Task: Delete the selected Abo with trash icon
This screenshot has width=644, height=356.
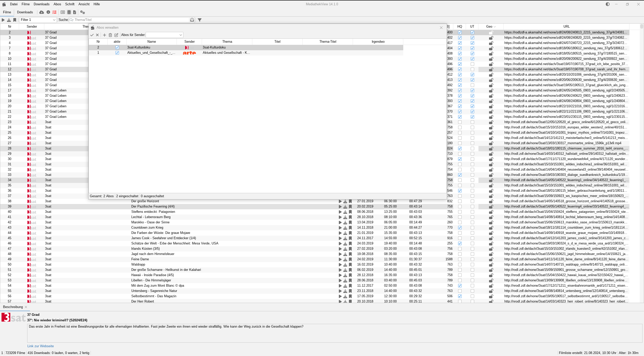Action: click(x=110, y=35)
